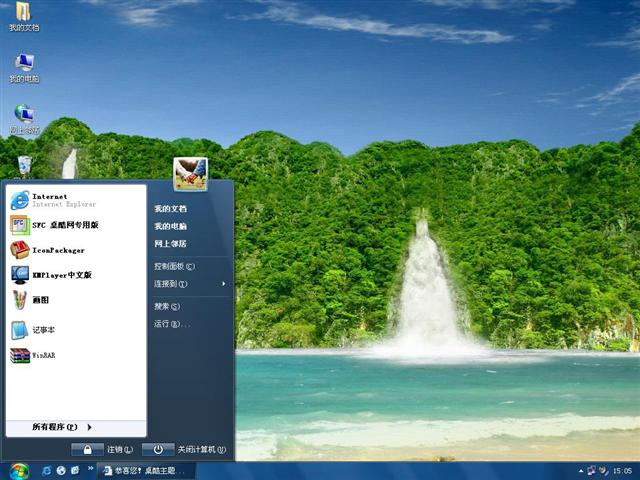Switch to 恭喜您! 桌酷主题 taskbar window
Screen dimensions: 640x480
tap(146, 471)
